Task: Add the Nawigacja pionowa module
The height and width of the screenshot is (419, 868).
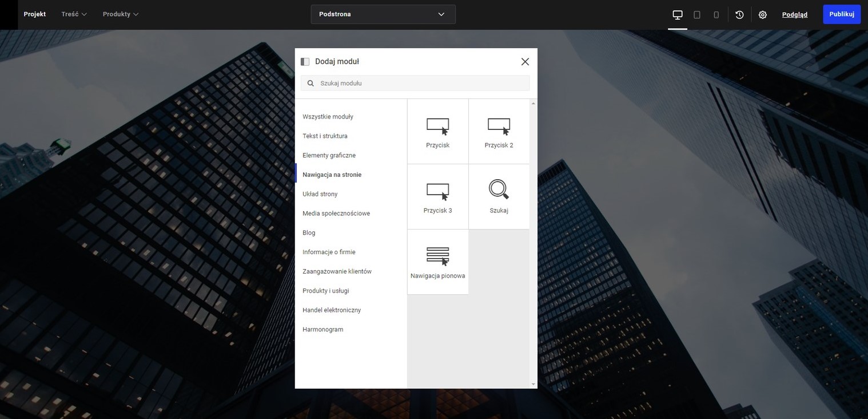Action: 437,262
